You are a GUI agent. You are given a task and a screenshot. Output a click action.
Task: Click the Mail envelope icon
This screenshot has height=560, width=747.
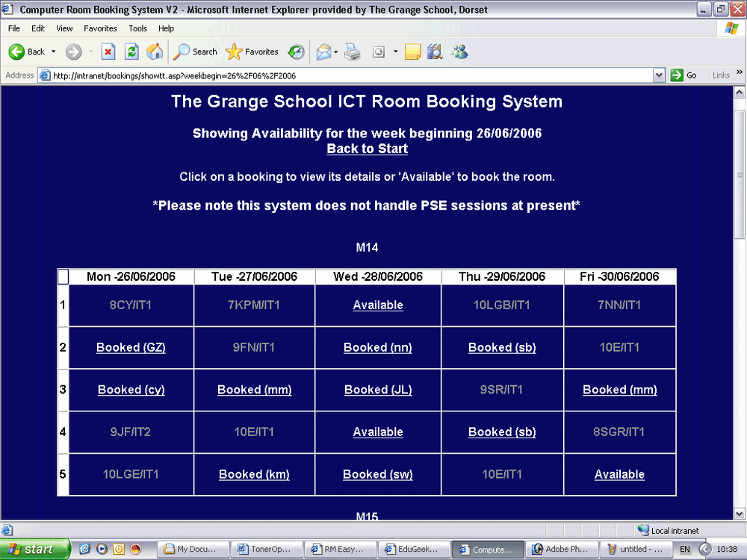click(324, 52)
